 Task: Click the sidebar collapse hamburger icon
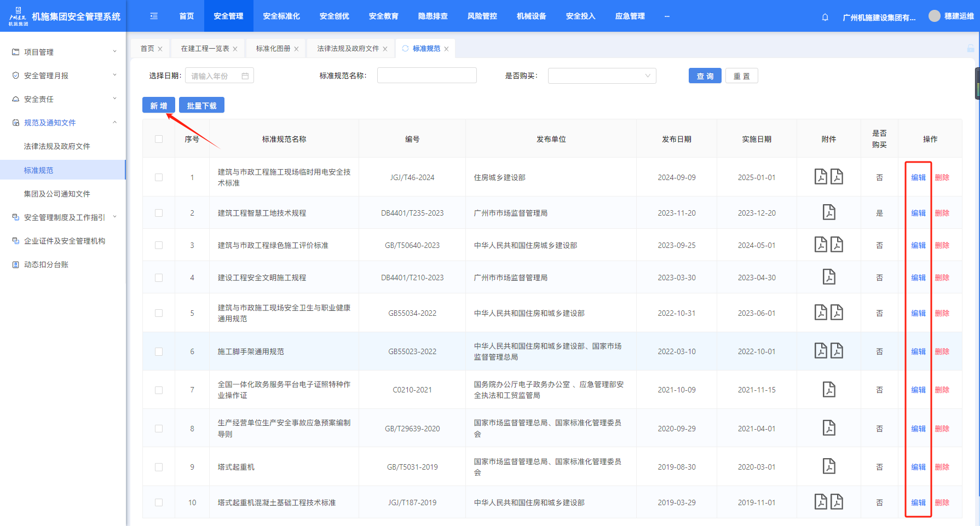pos(154,16)
